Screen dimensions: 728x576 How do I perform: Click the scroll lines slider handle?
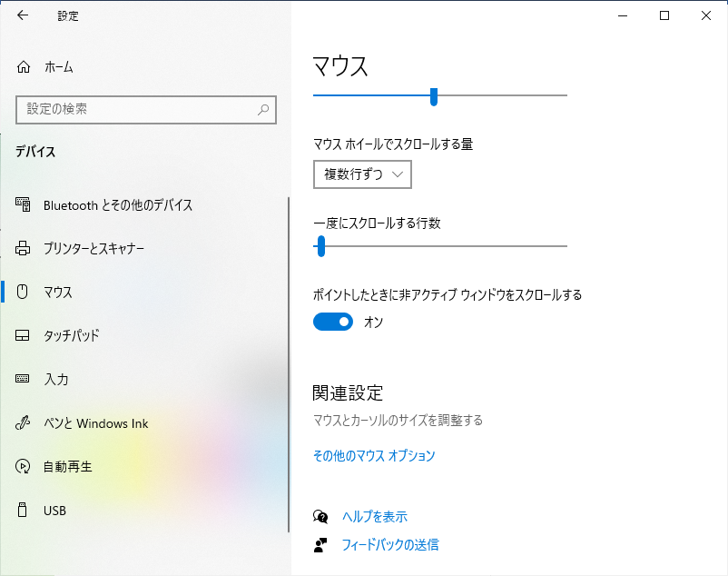click(x=320, y=246)
